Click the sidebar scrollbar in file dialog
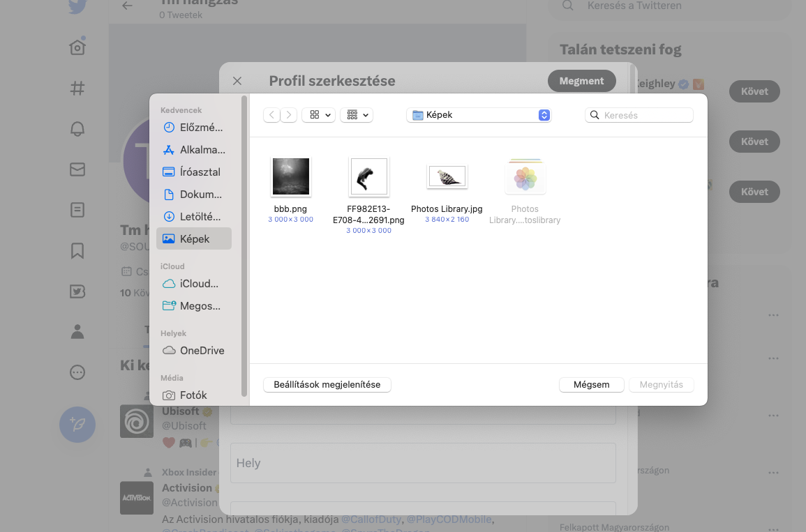The width and height of the screenshot is (806, 532). point(244,247)
